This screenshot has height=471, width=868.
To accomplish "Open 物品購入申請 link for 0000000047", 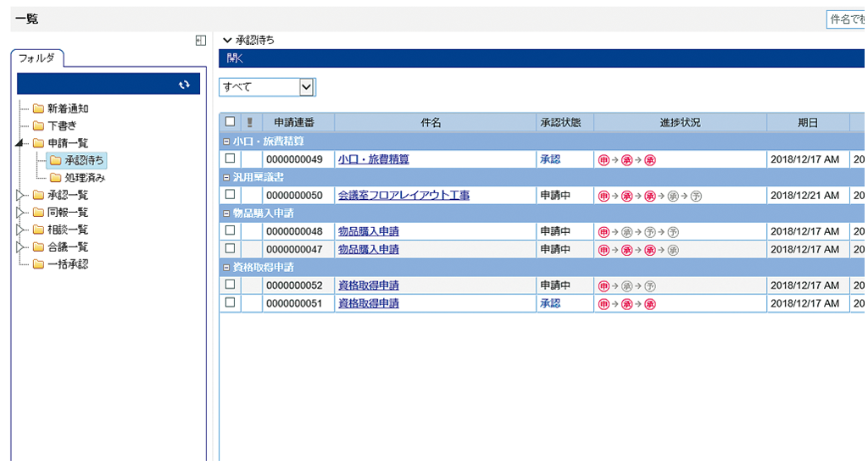I will [x=369, y=250].
